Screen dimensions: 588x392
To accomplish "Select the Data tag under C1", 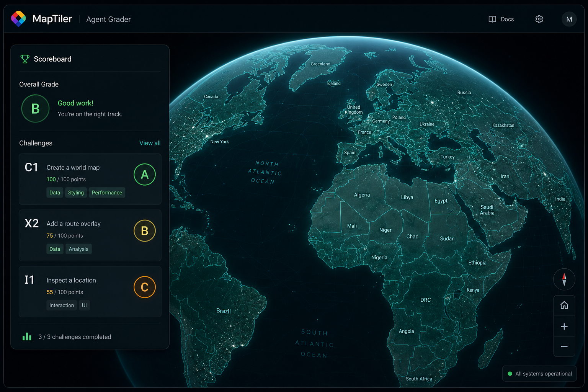I will tap(55, 193).
